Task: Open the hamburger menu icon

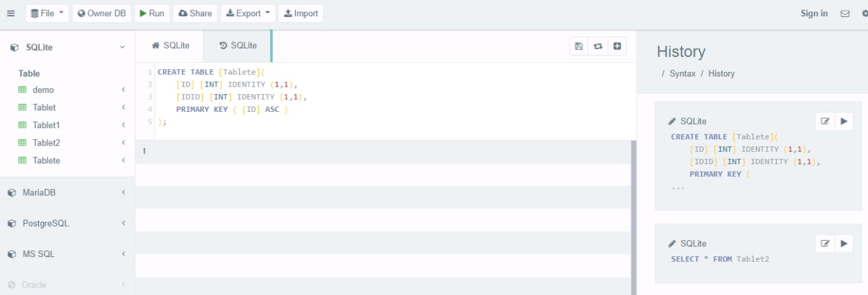Action: click(x=11, y=13)
